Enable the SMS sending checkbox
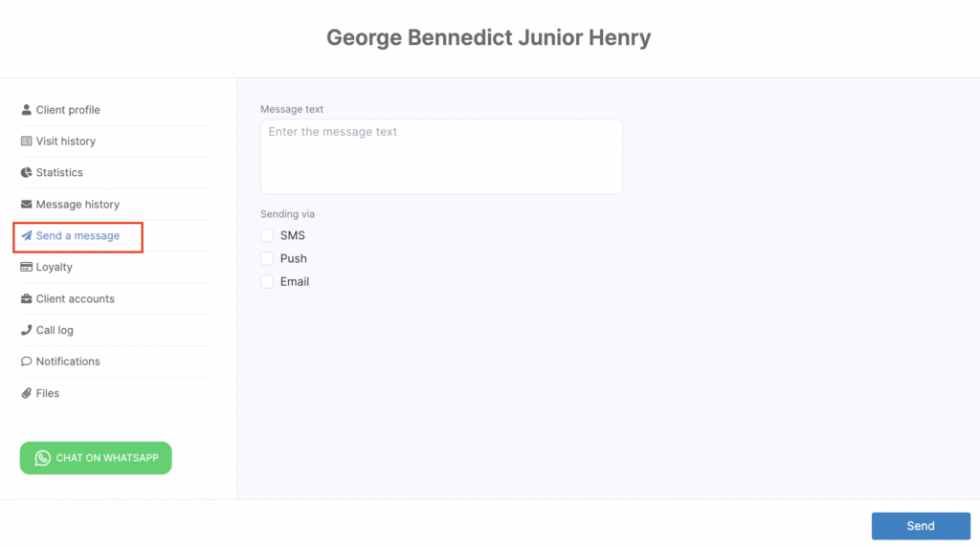The image size is (980, 547). pos(267,236)
